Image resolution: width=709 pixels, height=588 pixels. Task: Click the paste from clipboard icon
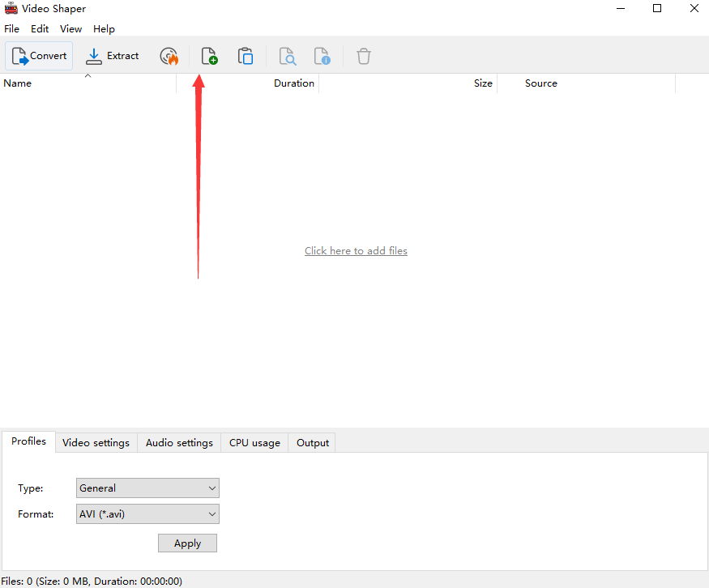coord(246,55)
